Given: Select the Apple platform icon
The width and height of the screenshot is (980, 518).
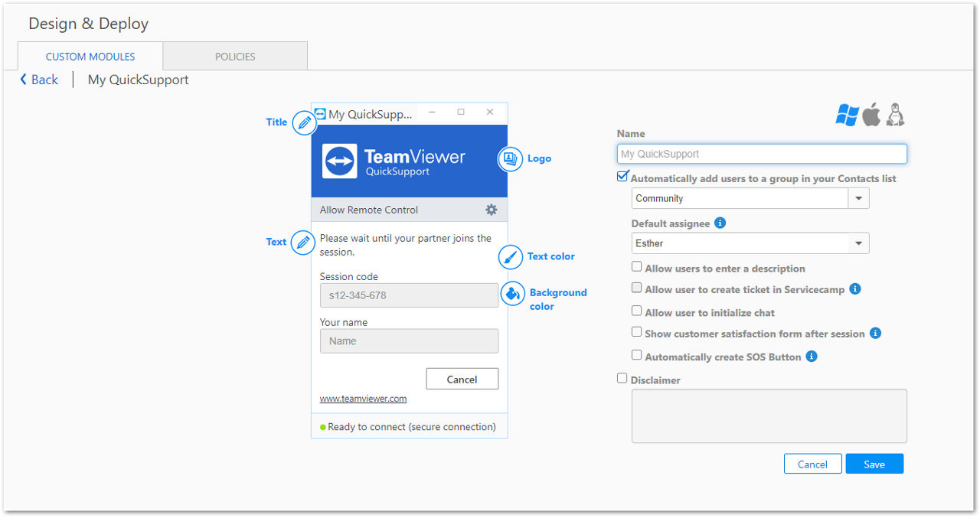Looking at the screenshot, I should tap(871, 115).
